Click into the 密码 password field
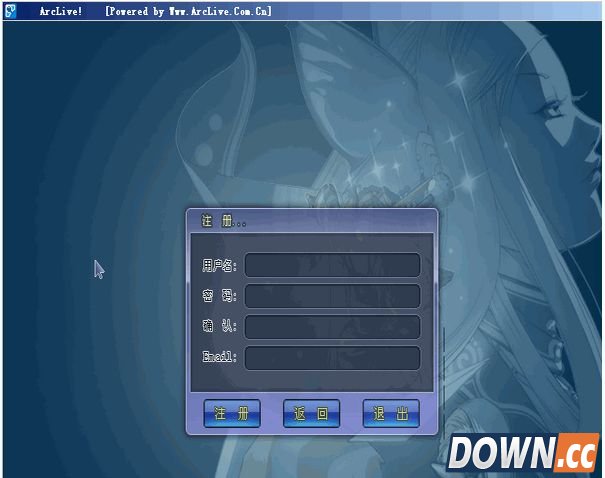605x478 pixels. tap(332, 296)
